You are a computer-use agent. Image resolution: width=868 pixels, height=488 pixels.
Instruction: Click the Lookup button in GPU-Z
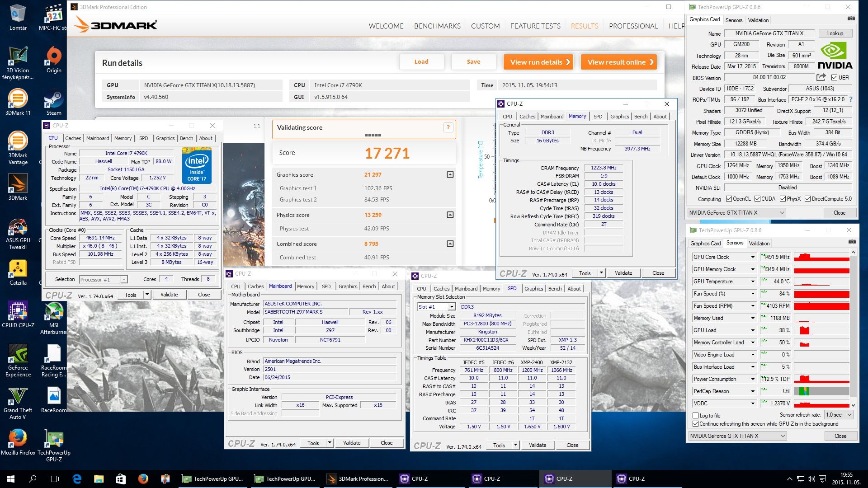835,33
